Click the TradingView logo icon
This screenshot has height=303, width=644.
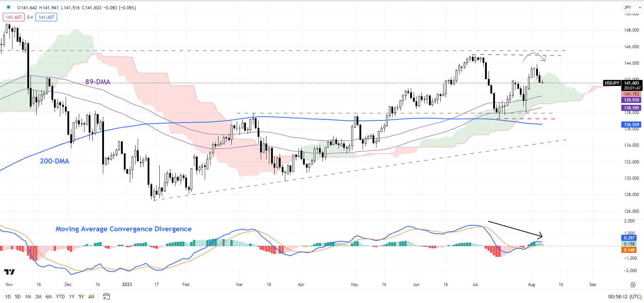coord(10,272)
